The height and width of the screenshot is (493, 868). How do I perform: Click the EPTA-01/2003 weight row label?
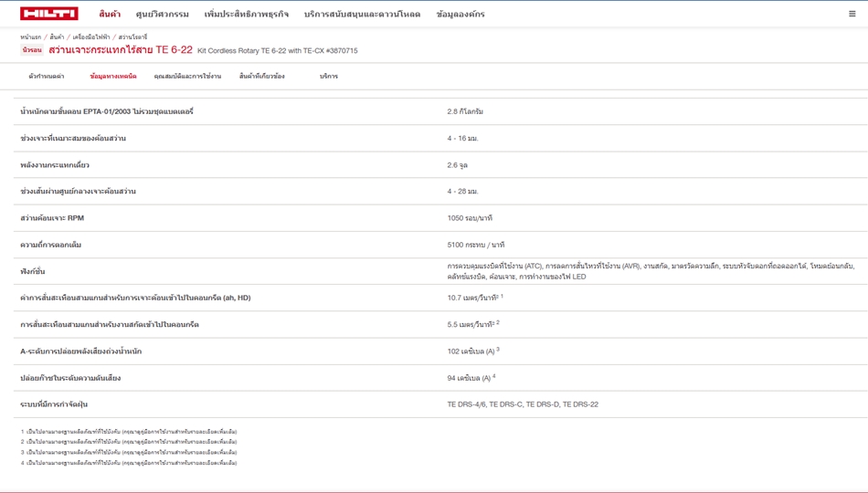point(107,111)
